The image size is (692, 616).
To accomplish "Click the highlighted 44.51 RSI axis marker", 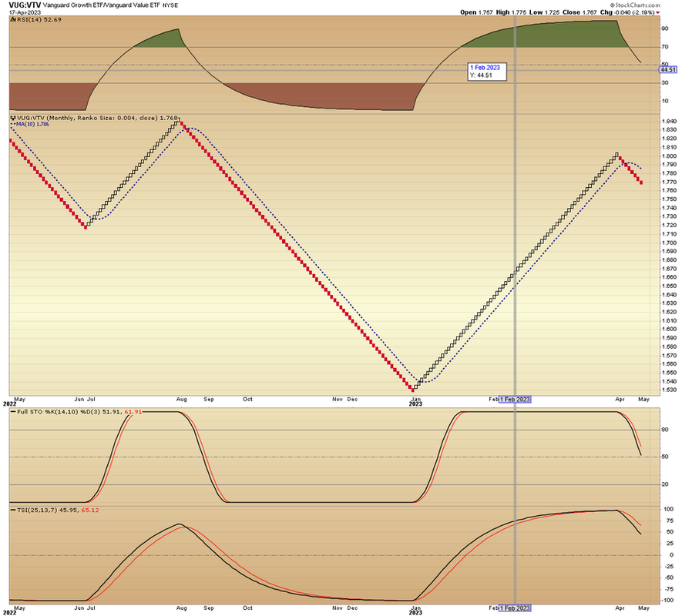I will (x=668, y=69).
